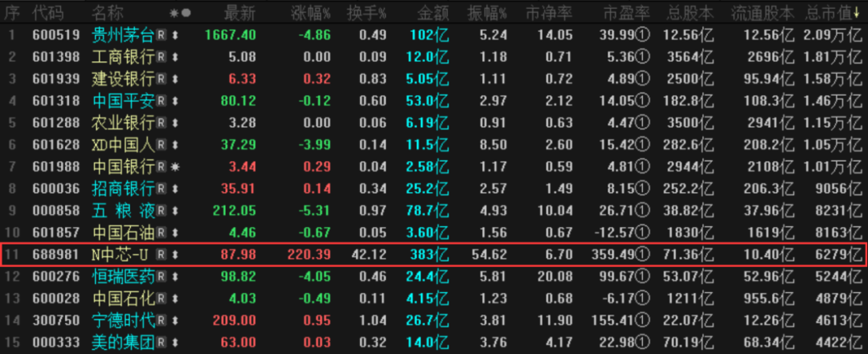
Task: Click the circled-1 icon beside N中芯-U P/E 359.49
Action: (x=642, y=255)
